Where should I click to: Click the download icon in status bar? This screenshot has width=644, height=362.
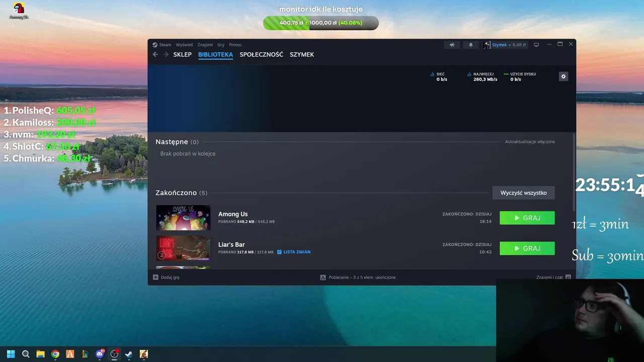coord(323,277)
